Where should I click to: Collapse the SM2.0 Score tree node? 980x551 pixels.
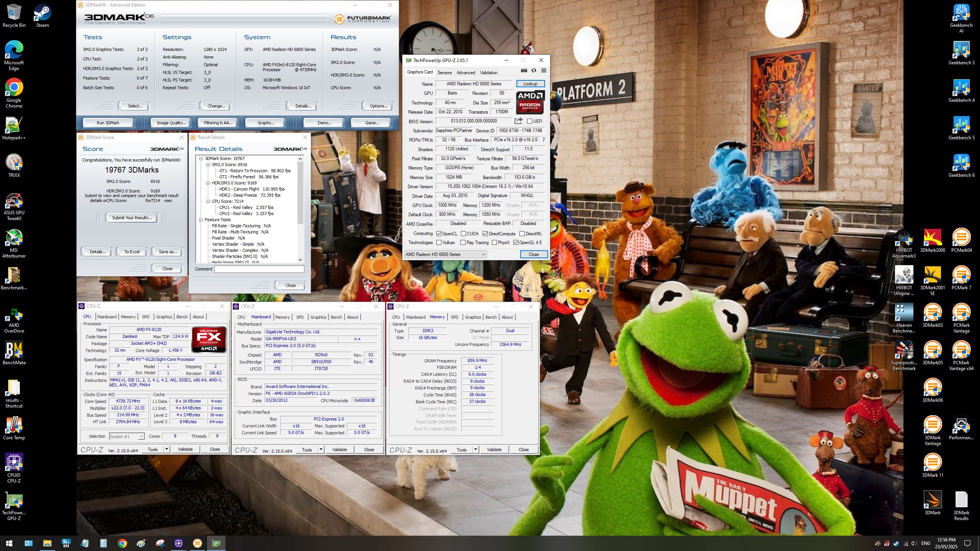pos(208,165)
